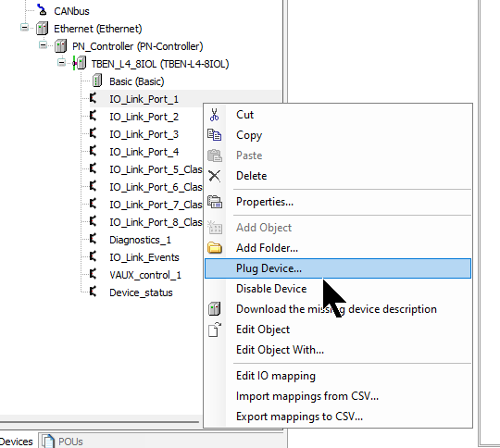Switch to the POUs tab
The height and width of the screenshot is (448, 500).
pos(63,442)
